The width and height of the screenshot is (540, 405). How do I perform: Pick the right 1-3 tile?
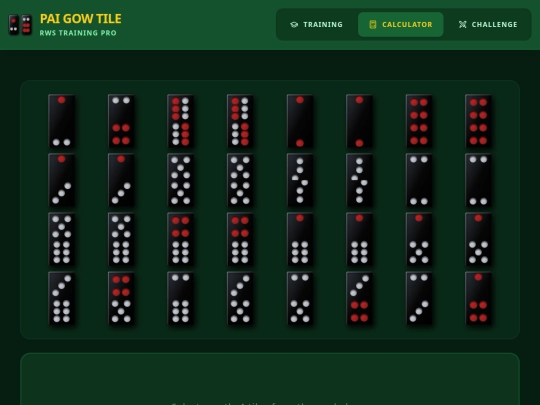(121, 180)
